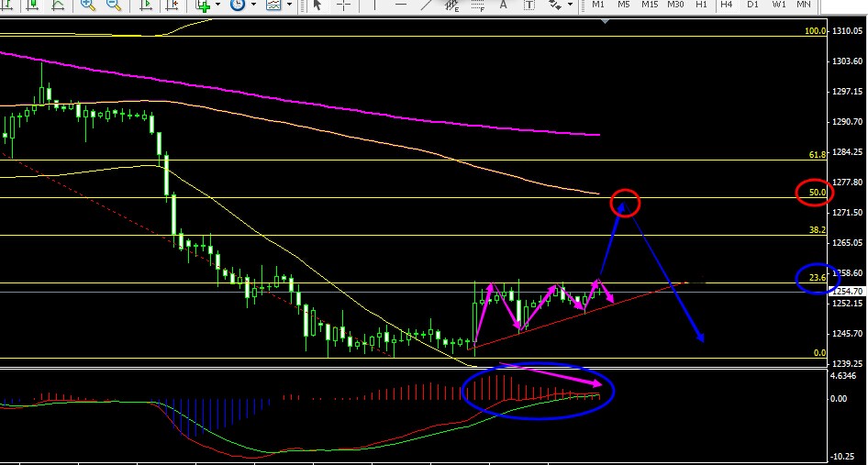Expand the periods dropdown arrow
Image resolution: width=868 pixels, height=465 pixels.
(x=253, y=5)
